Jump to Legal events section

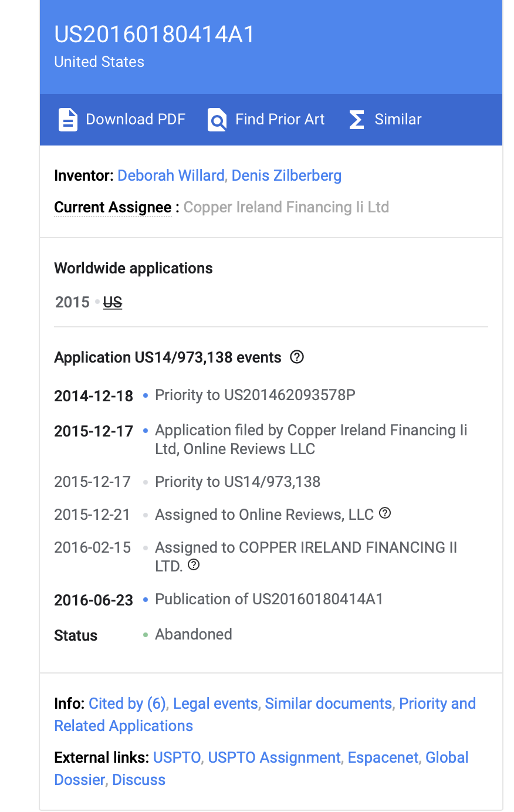coord(215,703)
